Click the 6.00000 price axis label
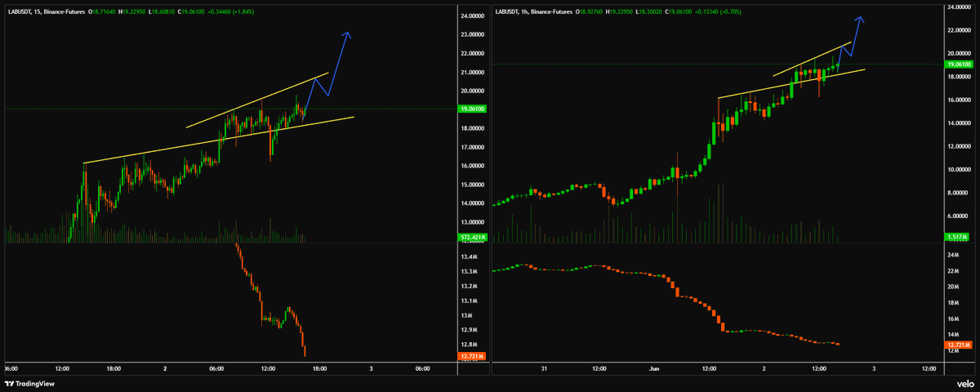This screenshot has width=980, height=392. [x=957, y=216]
